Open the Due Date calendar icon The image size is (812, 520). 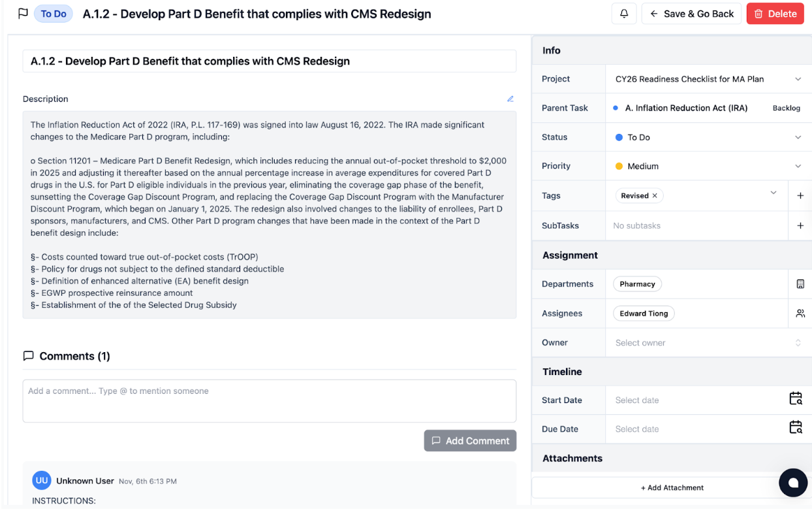point(795,428)
